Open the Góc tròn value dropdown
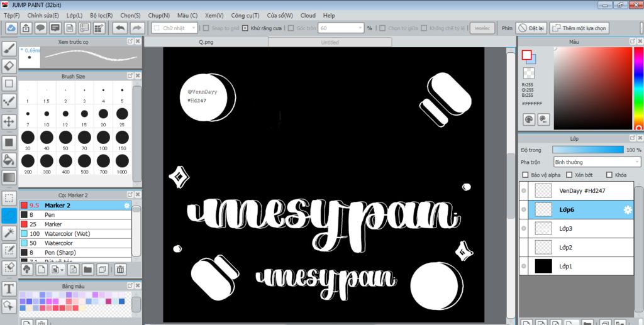644x325 pixels. (x=341, y=28)
